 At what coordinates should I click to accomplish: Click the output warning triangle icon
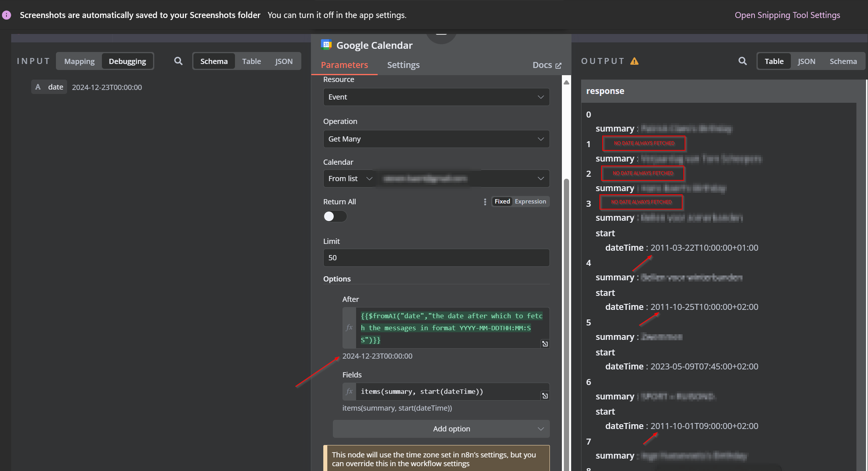[634, 61]
